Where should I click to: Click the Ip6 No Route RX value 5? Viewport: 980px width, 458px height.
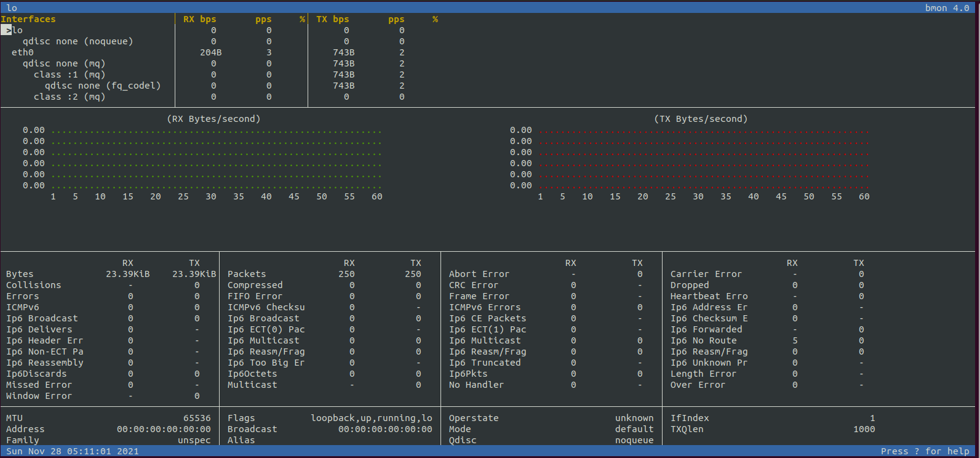coord(795,340)
